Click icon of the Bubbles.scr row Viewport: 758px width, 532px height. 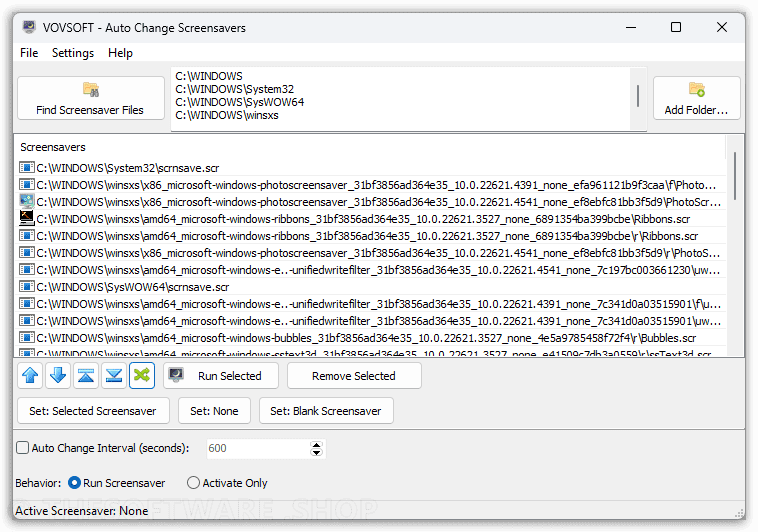point(27,337)
